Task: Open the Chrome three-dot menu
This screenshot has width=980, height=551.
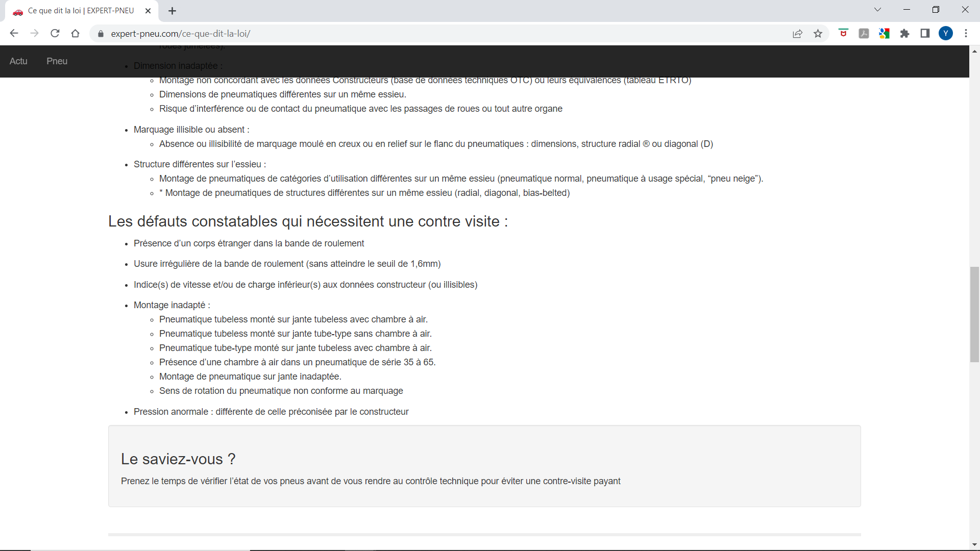Action: coord(966,34)
